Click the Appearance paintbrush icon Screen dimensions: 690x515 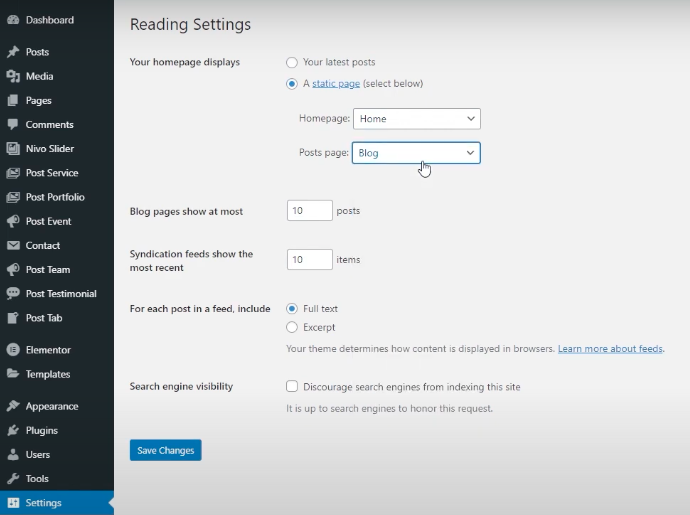click(13, 407)
